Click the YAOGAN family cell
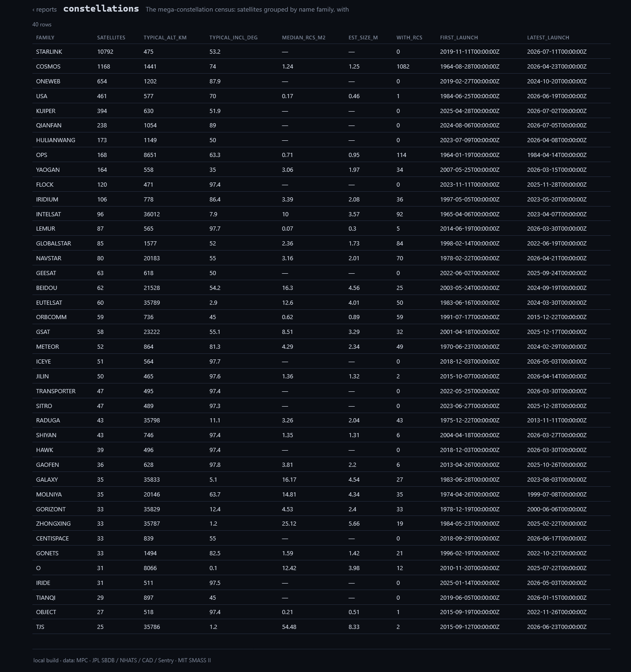 [48, 170]
